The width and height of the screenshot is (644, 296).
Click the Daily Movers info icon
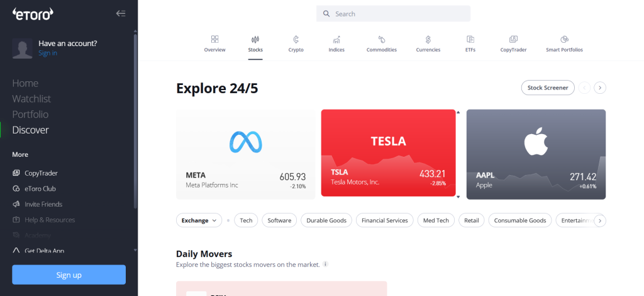[325, 264]
